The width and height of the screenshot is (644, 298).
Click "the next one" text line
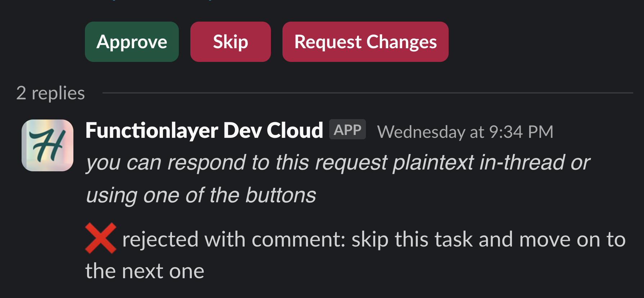pos(145,271)
